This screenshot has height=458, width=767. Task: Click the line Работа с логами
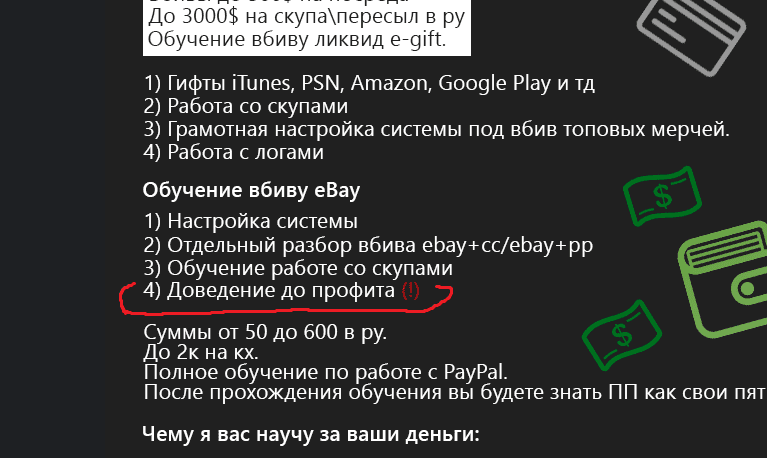click(x=233, y=152)
